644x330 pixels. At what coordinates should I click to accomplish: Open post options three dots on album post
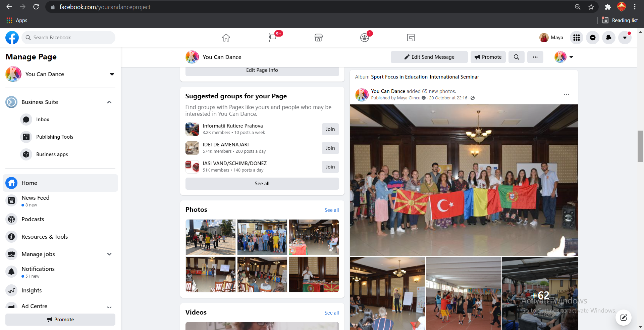tap(567, 94)
